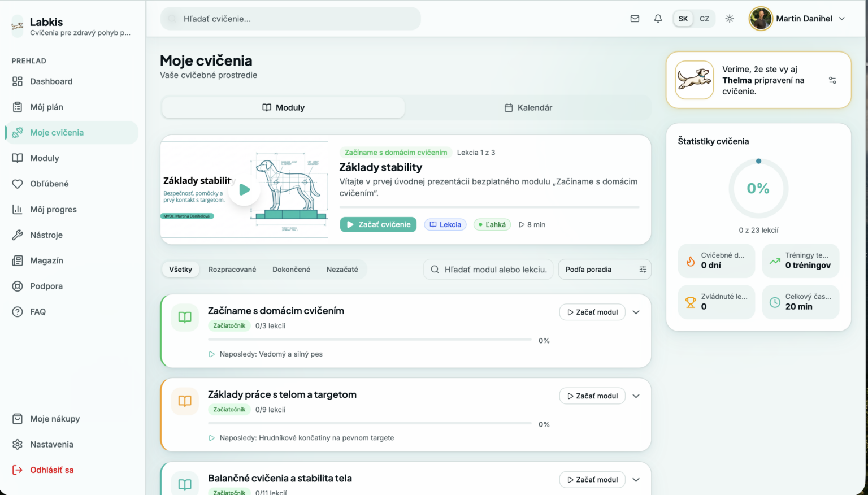Click the module or lesson search field
868x495 pixels.
pos(488,270)
